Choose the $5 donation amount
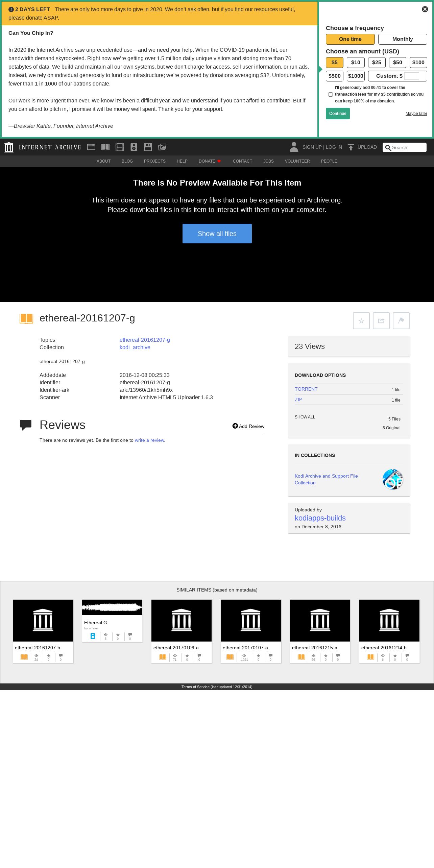 335,63
